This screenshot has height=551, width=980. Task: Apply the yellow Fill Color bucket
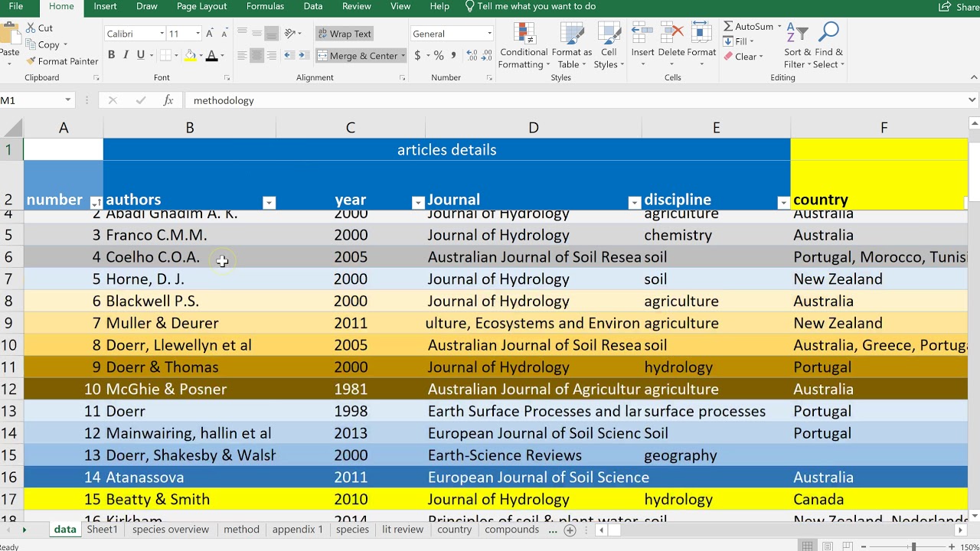point(190,55)
